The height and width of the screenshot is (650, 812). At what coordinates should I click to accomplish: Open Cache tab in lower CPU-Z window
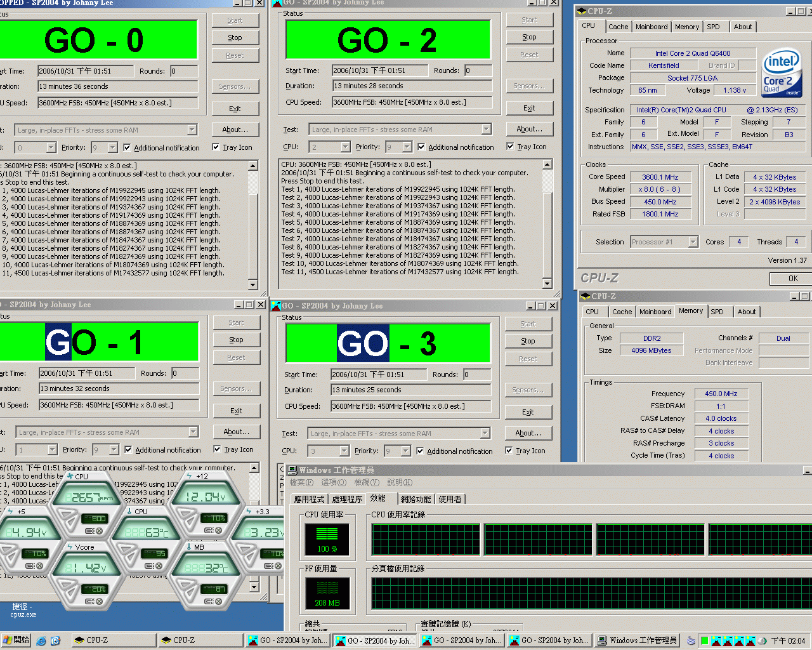pos(622,312)
